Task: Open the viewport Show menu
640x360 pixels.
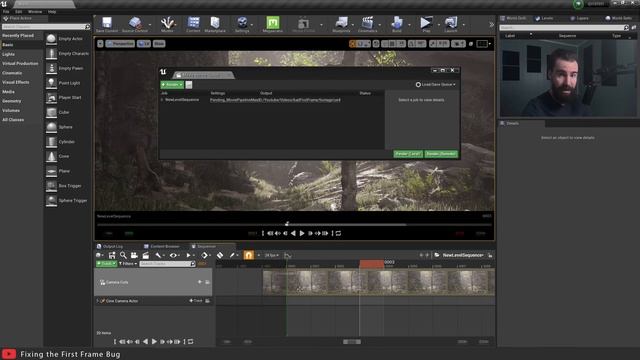Action: [159, 43]
